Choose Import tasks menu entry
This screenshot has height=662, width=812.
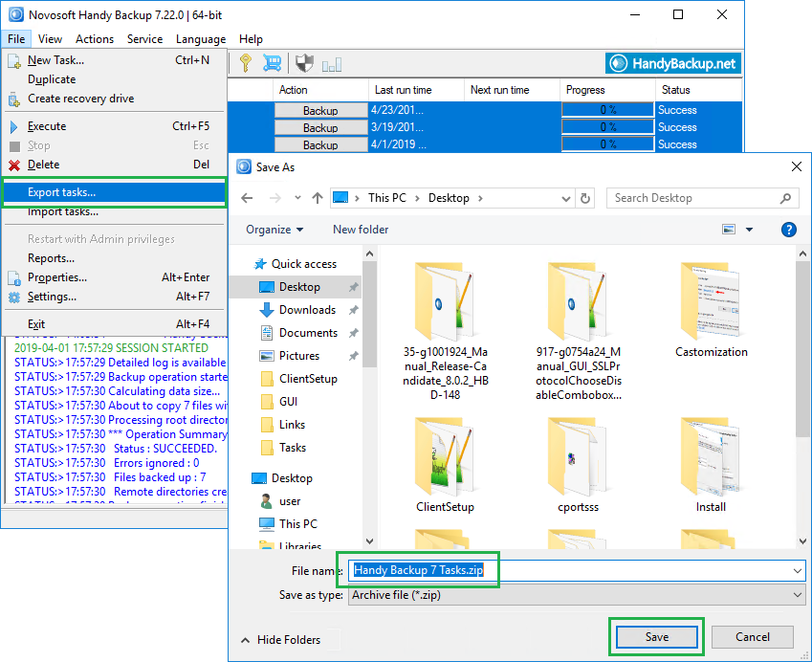pos(115,211)
